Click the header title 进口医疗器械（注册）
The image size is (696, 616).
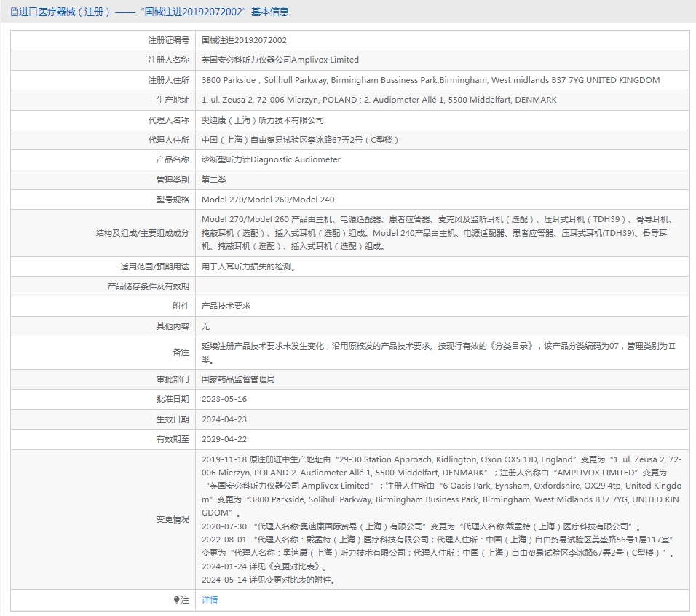(x=65, y=12)
